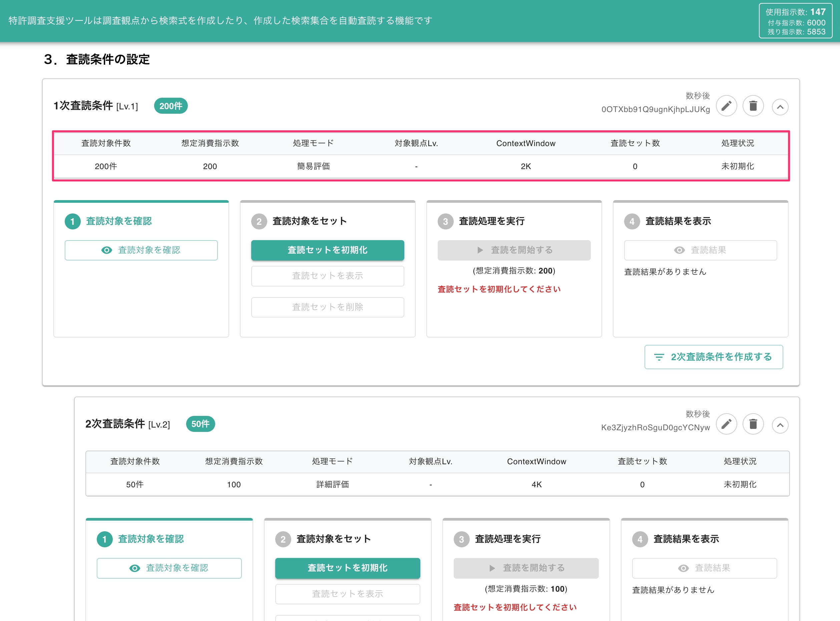Create secondary condition via 2次査読条件を作成する

(x=714, y=357)
